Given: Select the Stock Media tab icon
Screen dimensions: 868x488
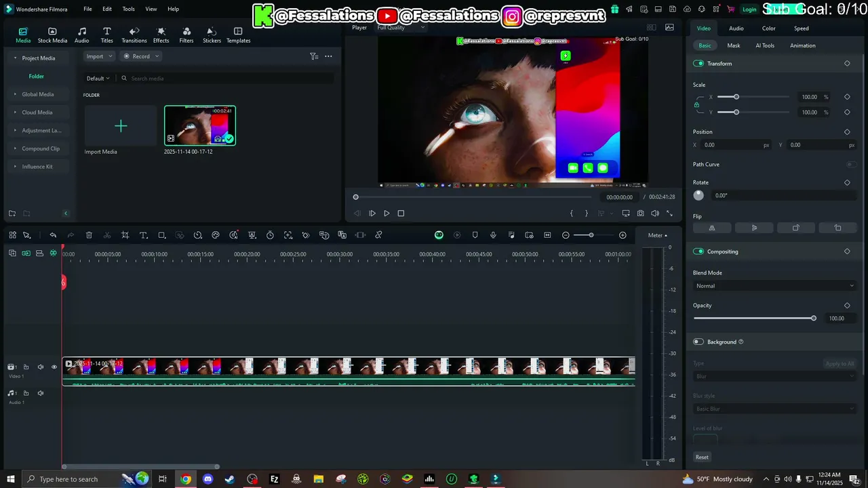Looking at the screenshot, I should pos(52,31).
